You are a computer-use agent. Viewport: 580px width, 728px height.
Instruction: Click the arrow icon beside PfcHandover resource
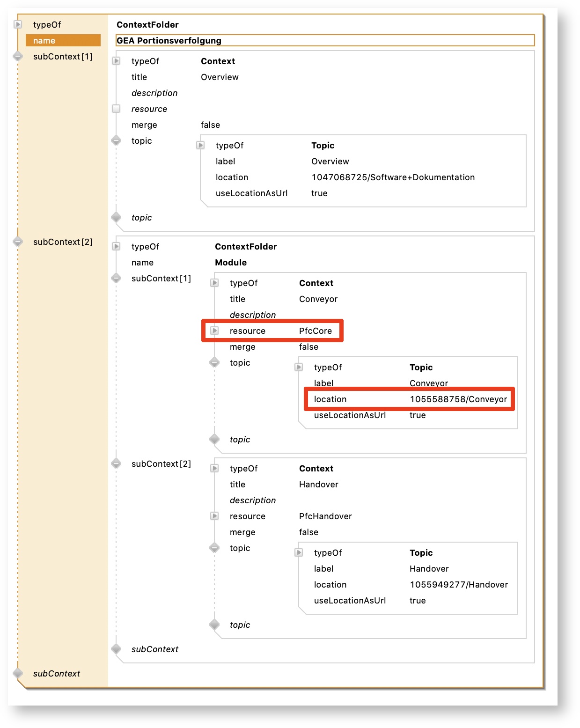pyautogui.click(x=214, y=516)
